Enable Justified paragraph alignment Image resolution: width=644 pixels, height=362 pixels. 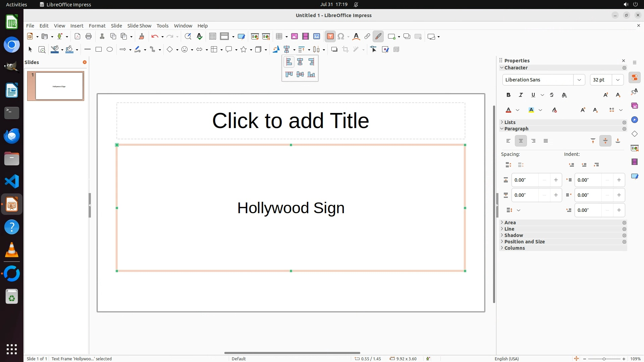(x=546, y=141)
